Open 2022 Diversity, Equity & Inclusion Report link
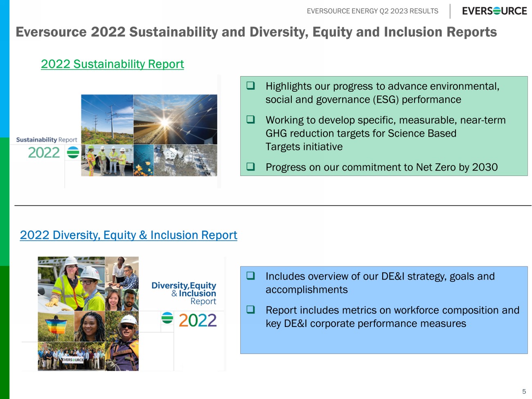 [128, 235]
